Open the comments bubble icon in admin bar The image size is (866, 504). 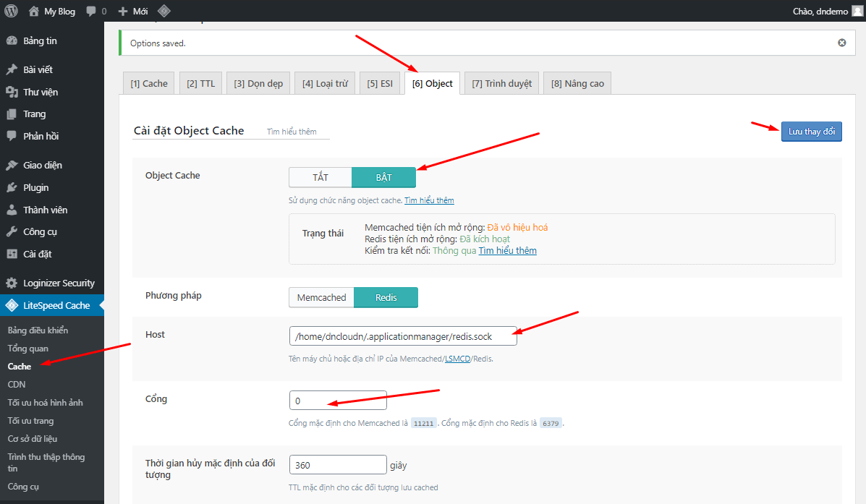click(x=91, y=11)
